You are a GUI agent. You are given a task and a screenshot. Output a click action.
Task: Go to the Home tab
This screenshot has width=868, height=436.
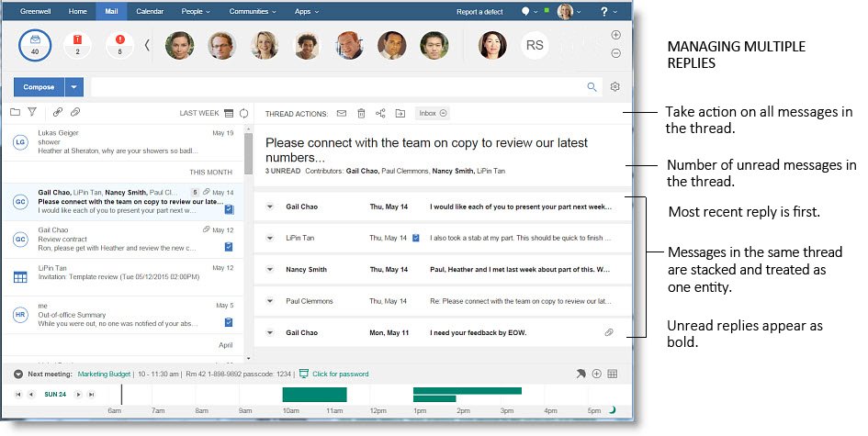tap(77, 11)
